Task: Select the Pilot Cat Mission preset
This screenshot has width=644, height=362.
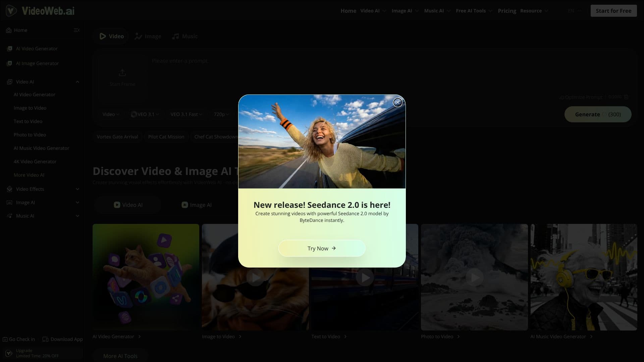Action: click(166, 137)
